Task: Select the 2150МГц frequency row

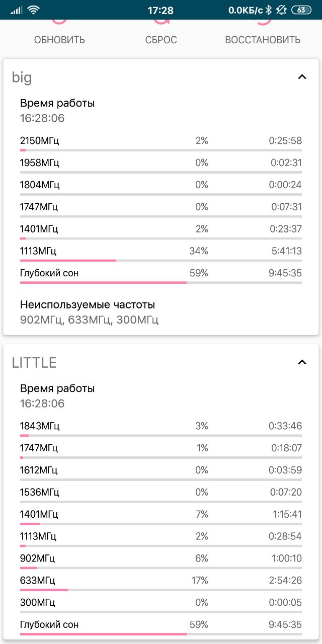Action: tap(161, 142)
